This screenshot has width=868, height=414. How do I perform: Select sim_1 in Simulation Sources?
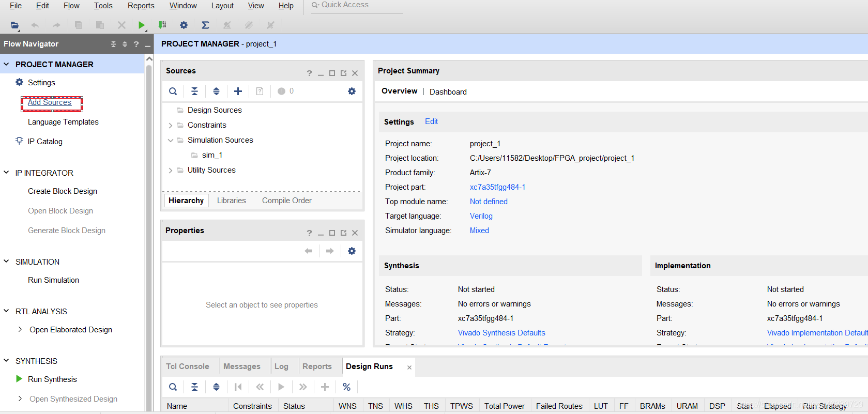212,155
